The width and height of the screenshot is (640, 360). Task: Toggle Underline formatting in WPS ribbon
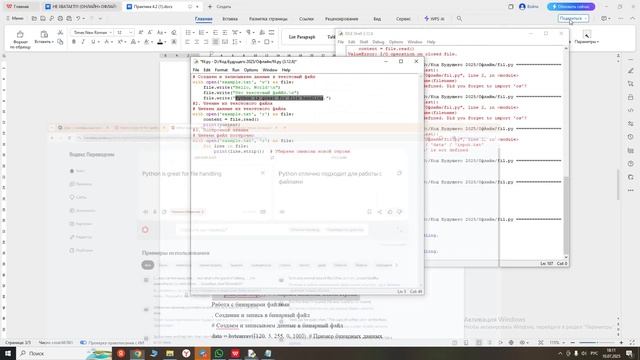click(93, 42)
